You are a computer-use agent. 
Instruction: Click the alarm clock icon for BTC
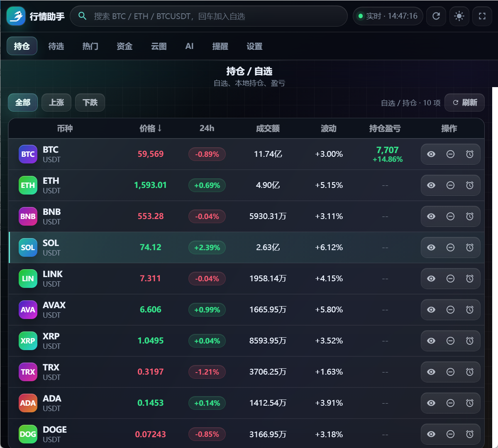click(x=470, y=154)
